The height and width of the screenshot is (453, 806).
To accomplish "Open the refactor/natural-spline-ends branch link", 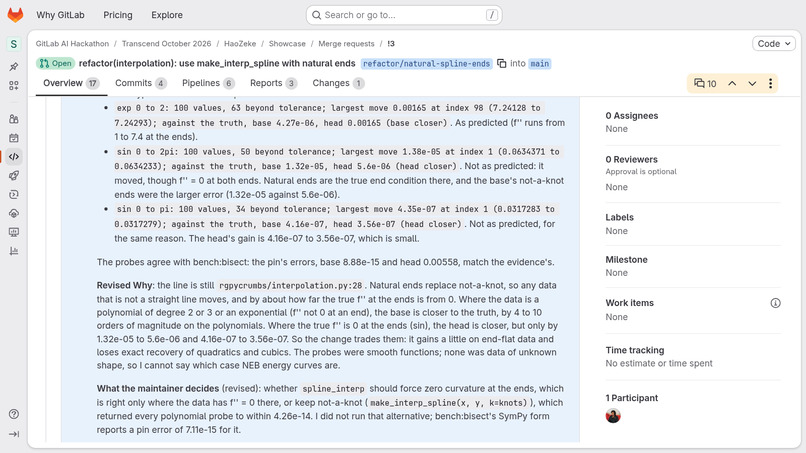I will [426, 63].
